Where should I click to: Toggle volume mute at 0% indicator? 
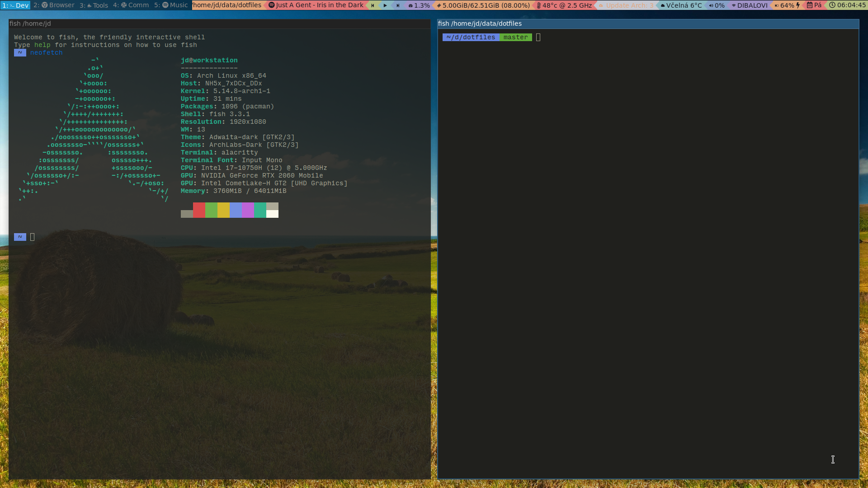click(717, 5)
